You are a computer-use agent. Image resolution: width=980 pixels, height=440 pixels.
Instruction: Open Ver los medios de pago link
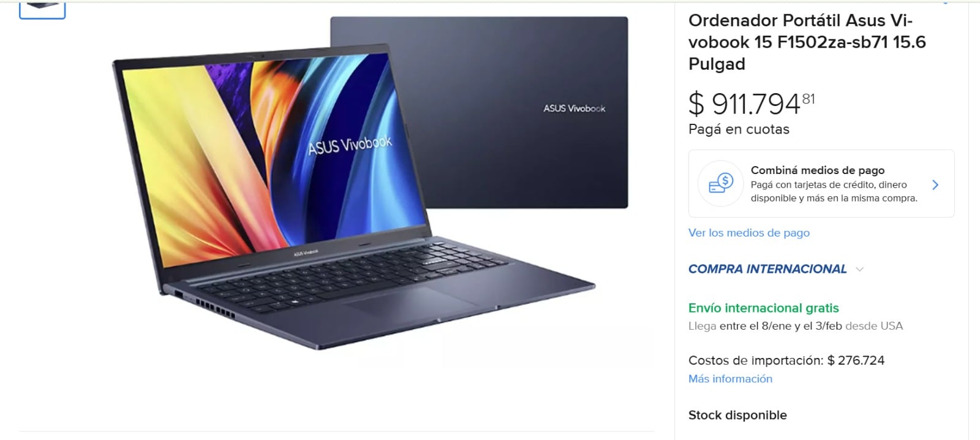(x=749, y=233)
